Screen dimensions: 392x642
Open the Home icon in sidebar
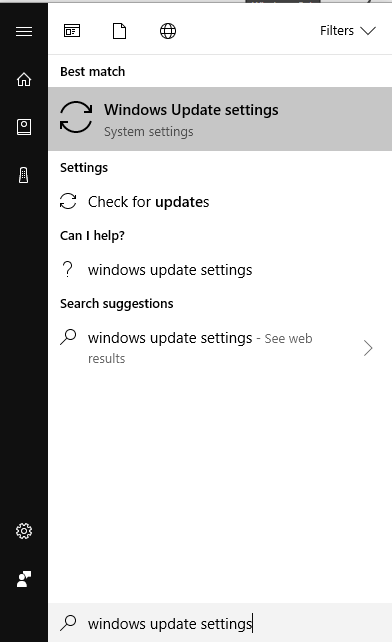pos(24,79)
